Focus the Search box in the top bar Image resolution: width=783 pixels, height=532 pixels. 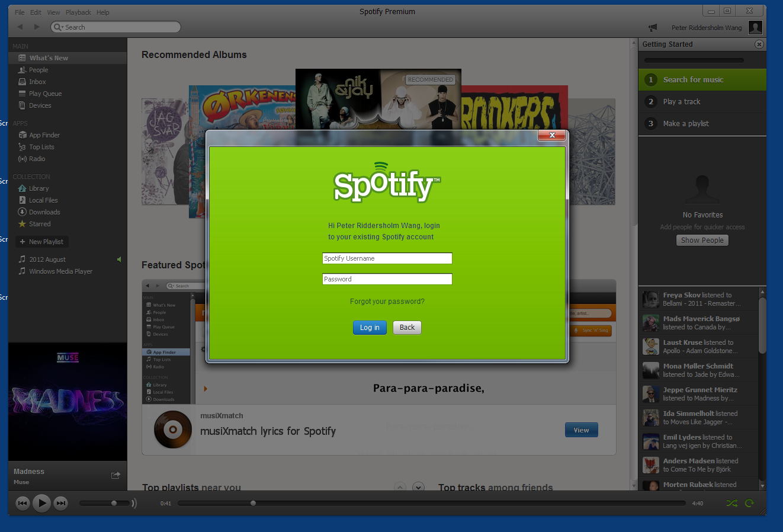(x=116, y=27)
